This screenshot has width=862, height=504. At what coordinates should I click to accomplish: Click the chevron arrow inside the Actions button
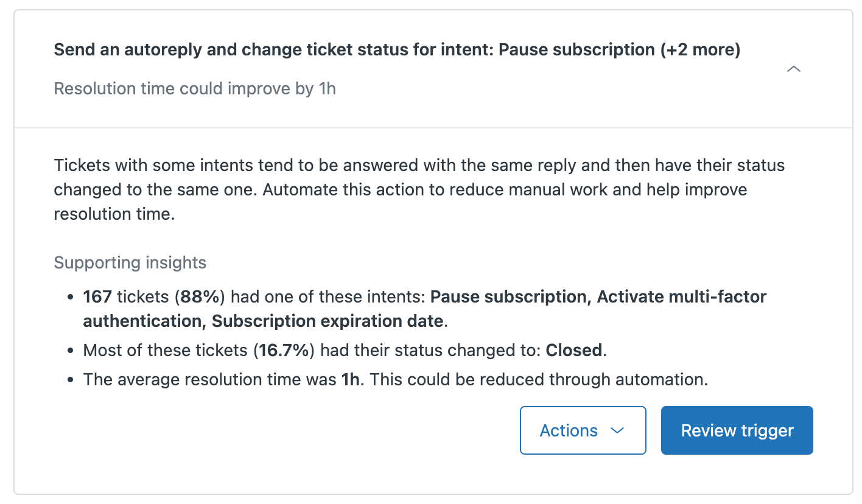(617, 430)
